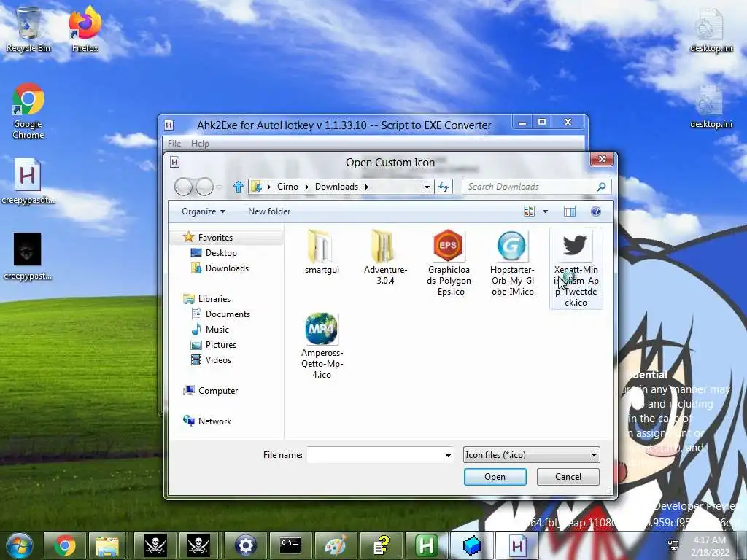Screen dimensions: 747x560
Task: Open the Icon files type filter
Action: 531,455
